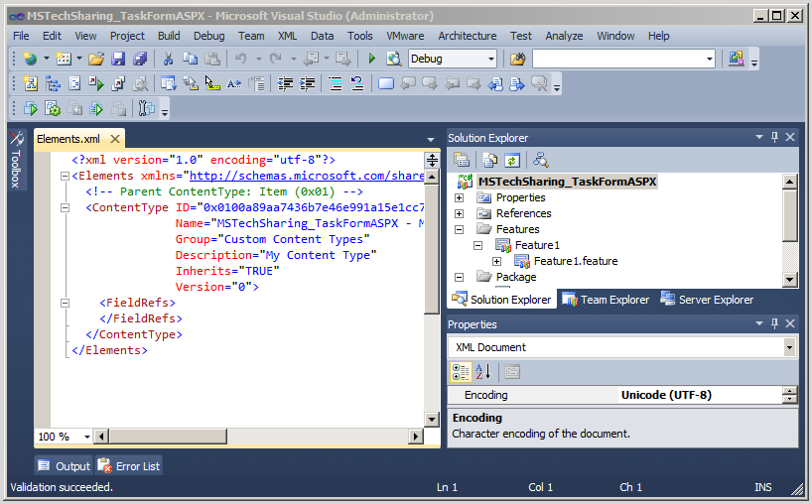Open the Analyze menu
The image size is (812, 504).
point(564,36)
